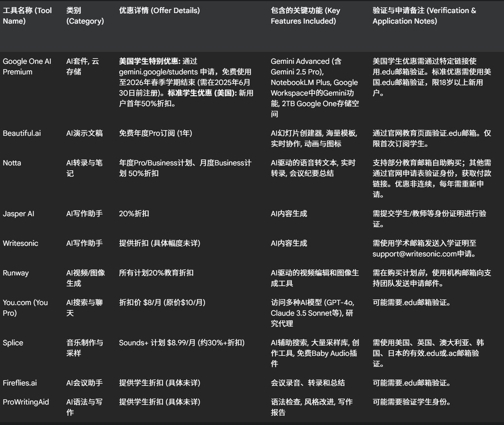Click Jasper AI's 'AI写作助手' category cell
504x425 pixels.
click(x=84, y=214)
